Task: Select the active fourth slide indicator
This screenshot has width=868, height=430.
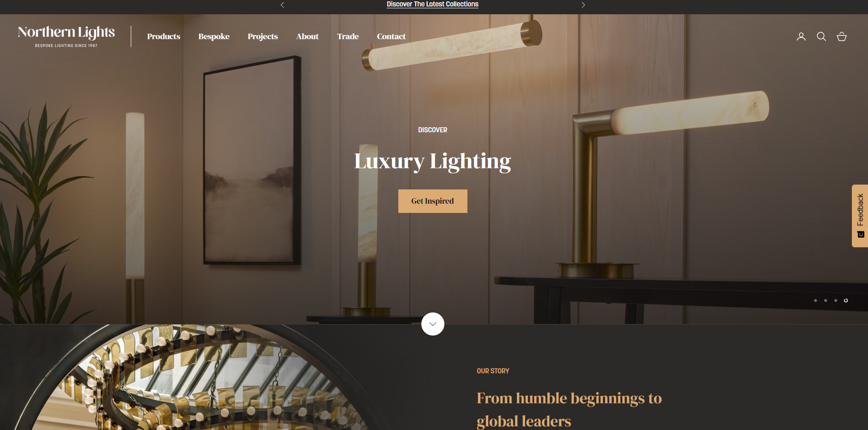Action: click(846, 300)
